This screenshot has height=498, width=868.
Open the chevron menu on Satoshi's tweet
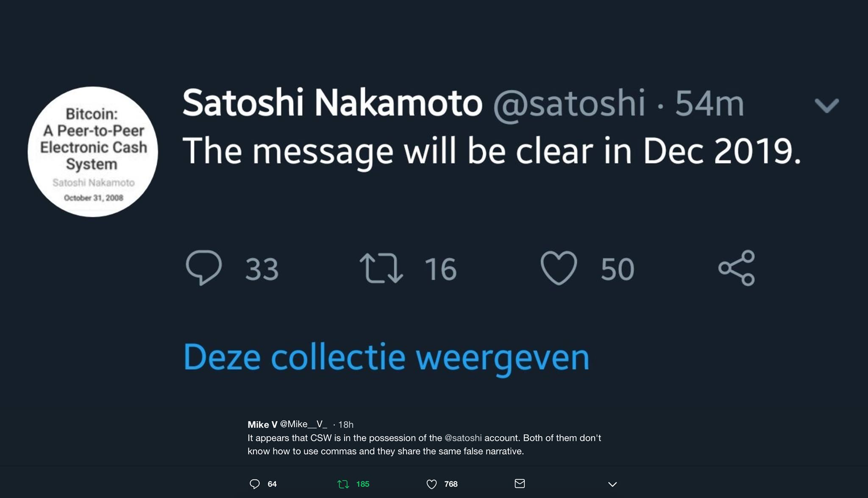pyautogui.click(x=826, y=105)
